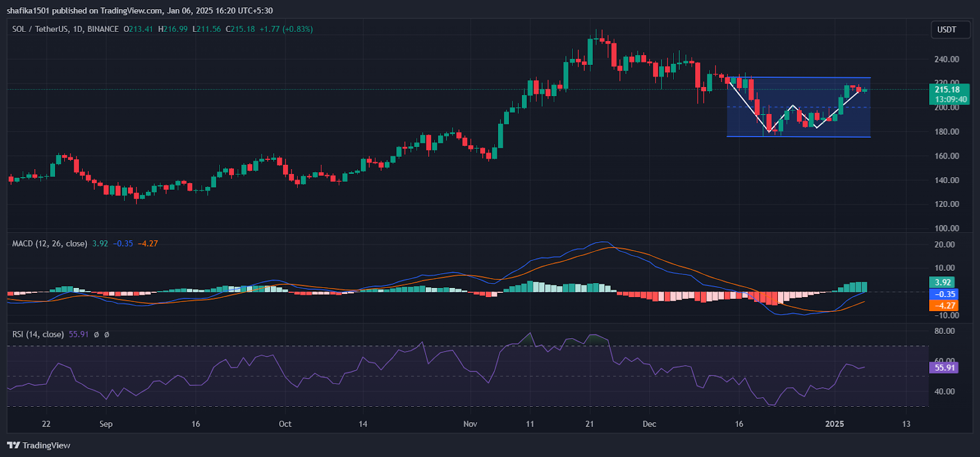980x457 pixels.
Task: Click the 2025 date marker on time axis
Action: click(x=834, y=424)
